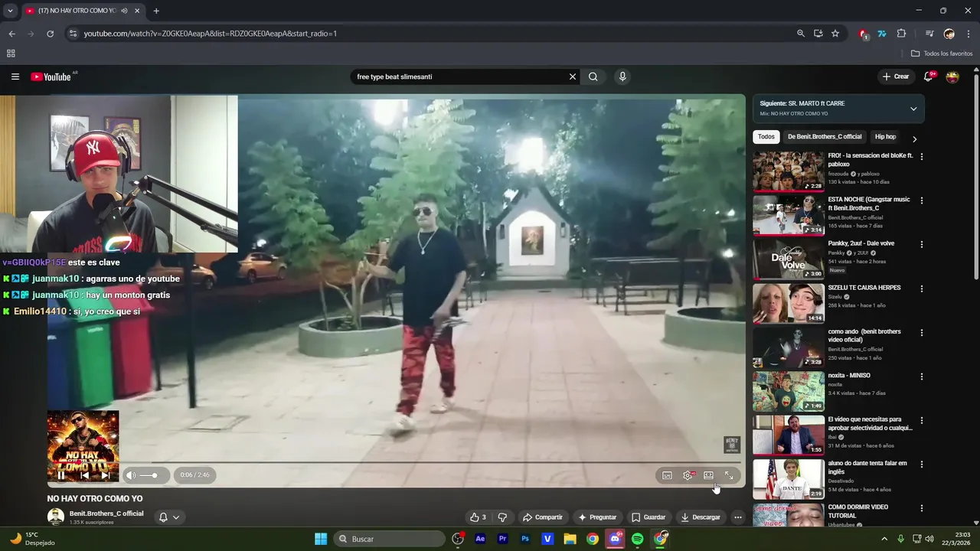Open options for FRO! la sensacion video
The image size is (980, 551).
[921, 157]
